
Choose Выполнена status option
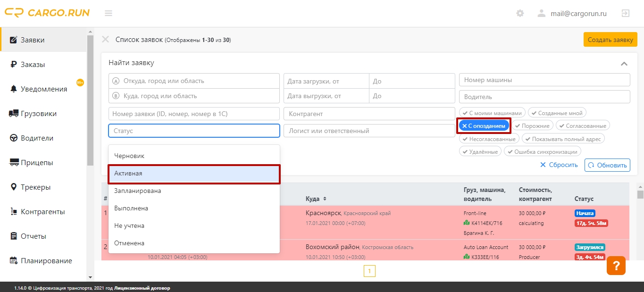click(x=194, y=208)
